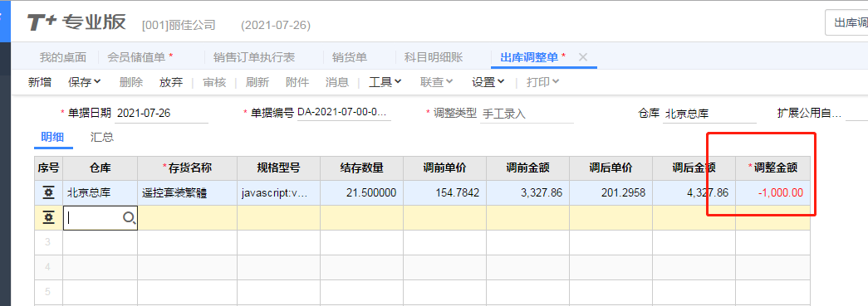Viewport: 868px width, 306px height.
Task: Click the 154.7842 unit price cell
Action: (x=444, y=192)
